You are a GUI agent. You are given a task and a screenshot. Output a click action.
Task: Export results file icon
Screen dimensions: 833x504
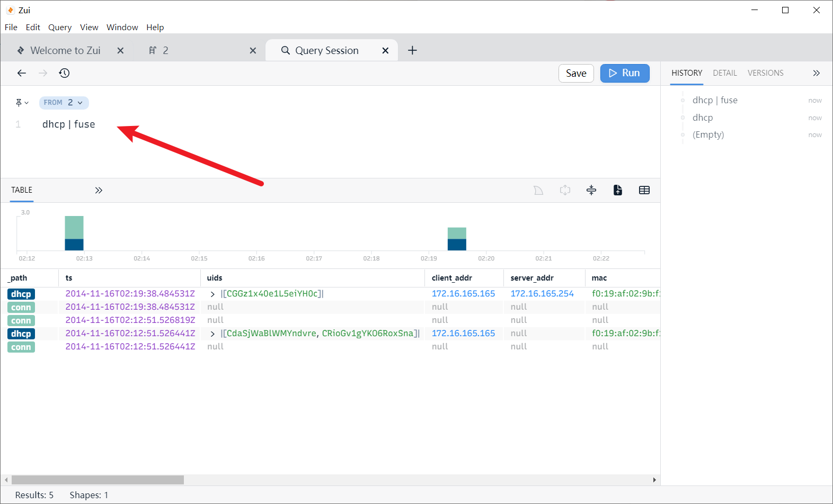pyautogui.click(x=618, y=190)
